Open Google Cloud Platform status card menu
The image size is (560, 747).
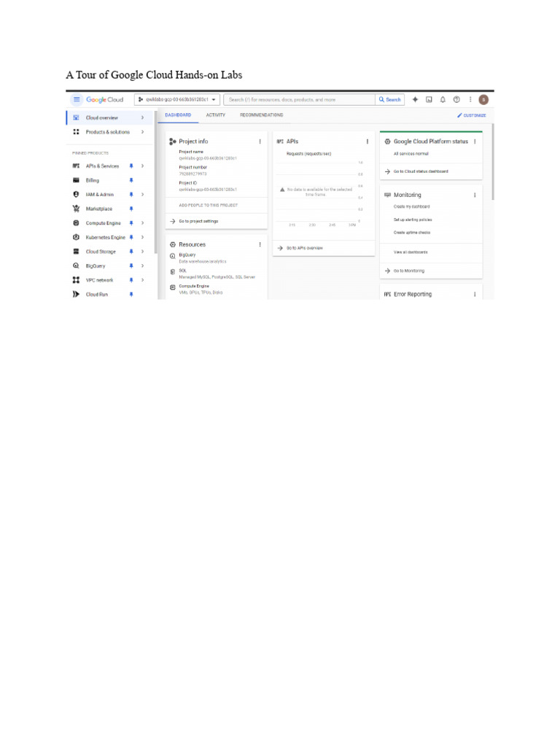[475, 142]
